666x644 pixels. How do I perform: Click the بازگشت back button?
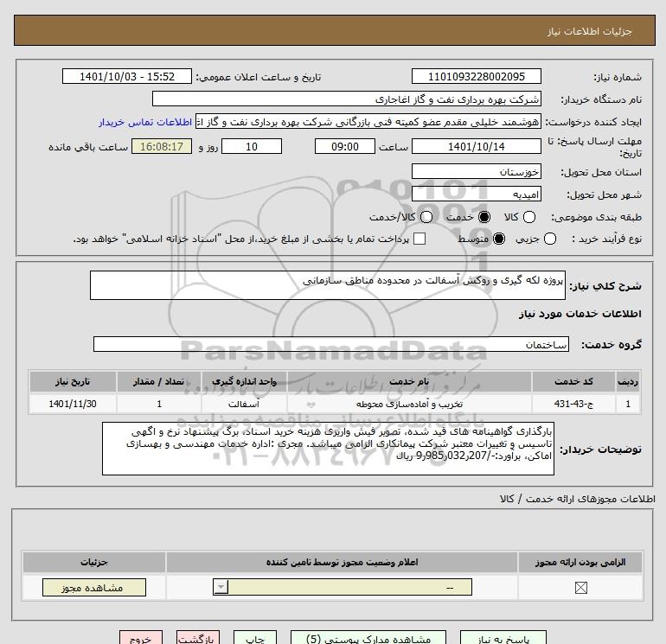coord(198,638)
